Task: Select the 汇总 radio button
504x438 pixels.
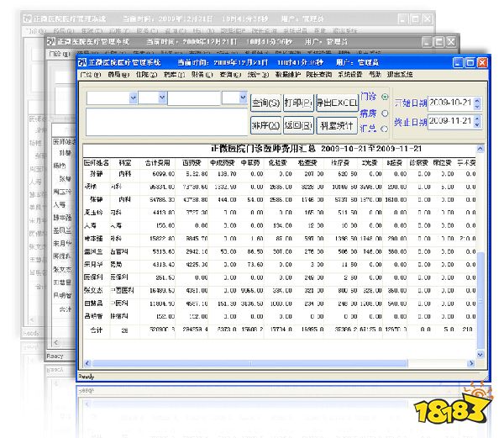Action: tap(385, 128)
